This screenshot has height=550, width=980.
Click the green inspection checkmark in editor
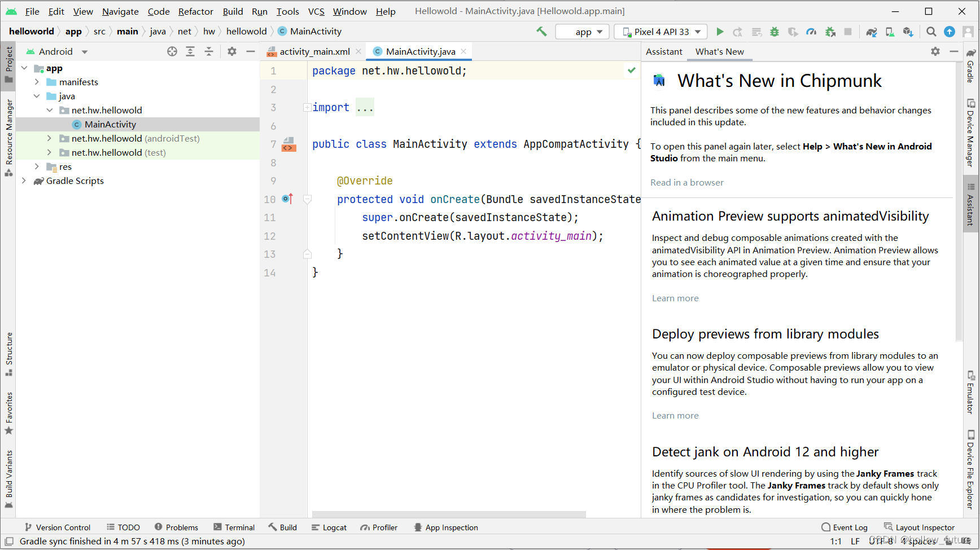(x=632, y=71)
